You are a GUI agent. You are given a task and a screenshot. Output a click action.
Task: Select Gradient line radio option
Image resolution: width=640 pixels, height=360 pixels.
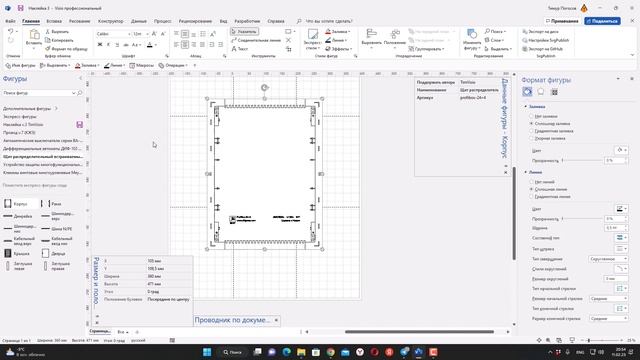(531, 197)
